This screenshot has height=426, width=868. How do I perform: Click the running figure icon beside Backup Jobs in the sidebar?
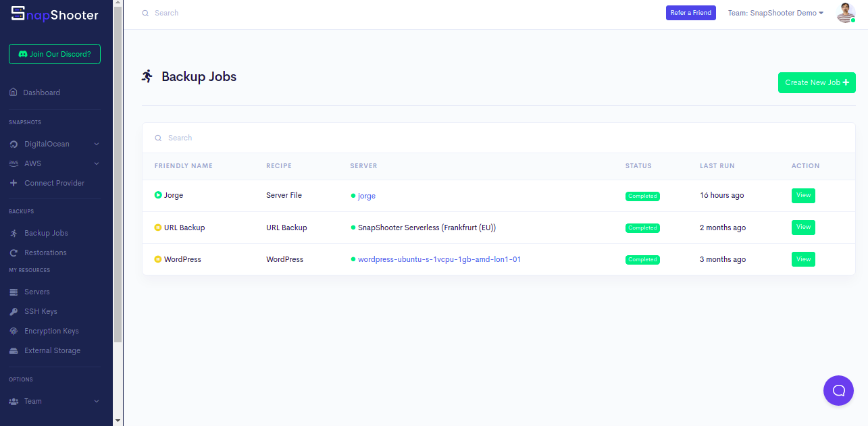14,233
